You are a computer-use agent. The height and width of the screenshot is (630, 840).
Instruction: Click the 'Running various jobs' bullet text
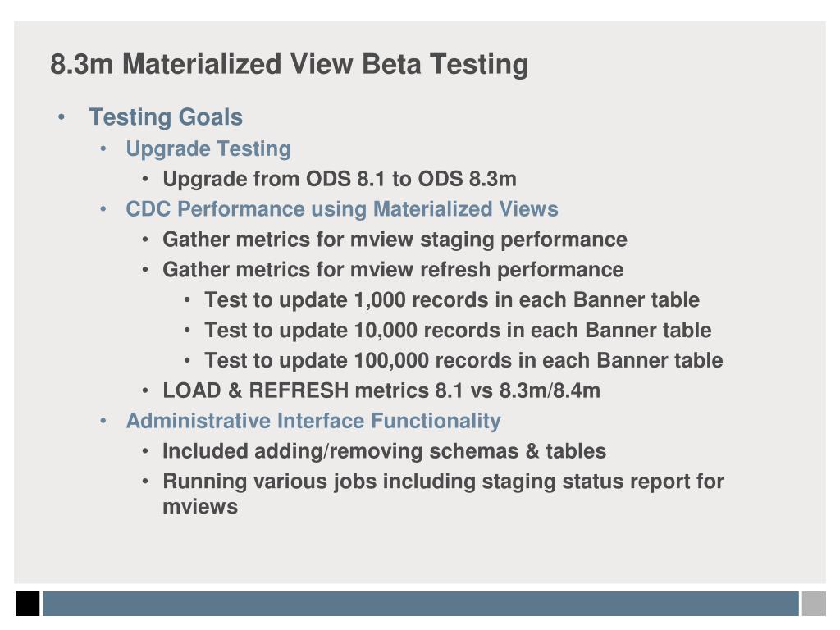(x=443, y=493)
